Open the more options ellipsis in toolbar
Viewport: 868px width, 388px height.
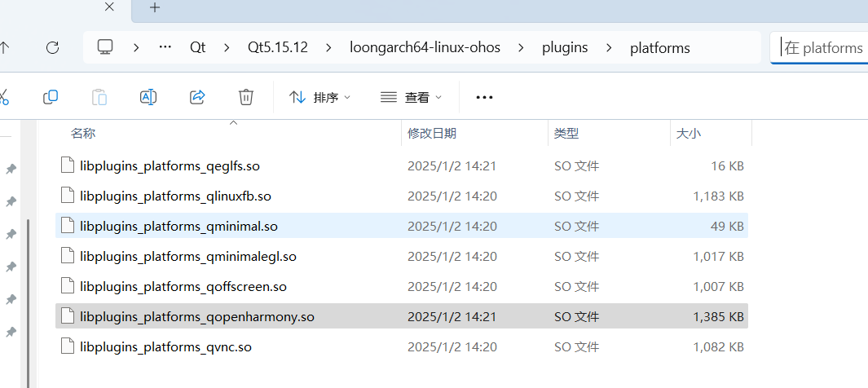[x=484, y=97]
